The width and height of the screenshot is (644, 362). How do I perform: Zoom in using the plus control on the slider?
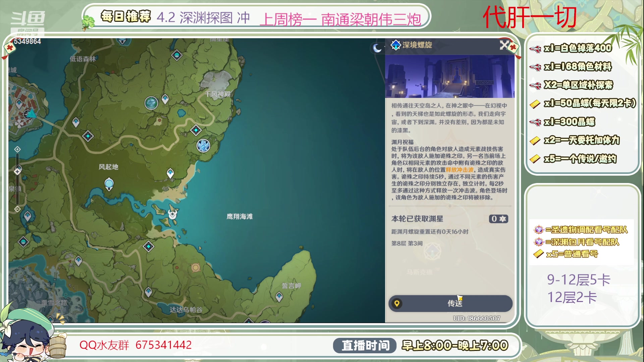tap(17, 149)
